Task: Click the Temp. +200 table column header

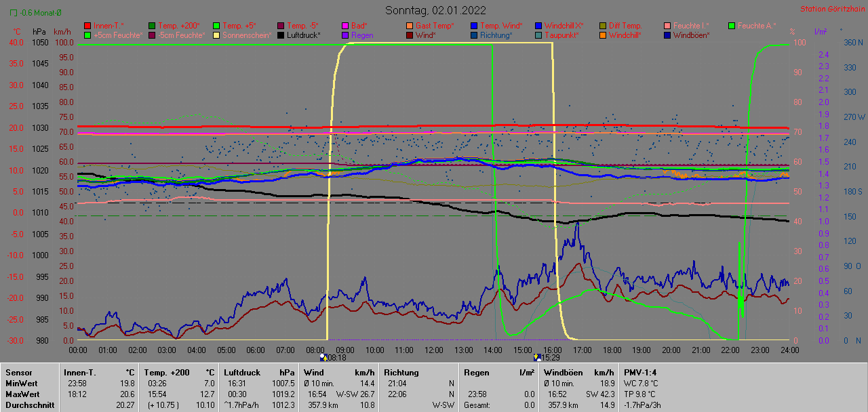Action: (x=167, y=373)
